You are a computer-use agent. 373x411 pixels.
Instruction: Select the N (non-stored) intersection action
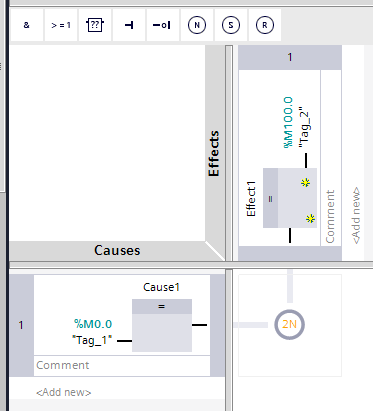point(197,25)
